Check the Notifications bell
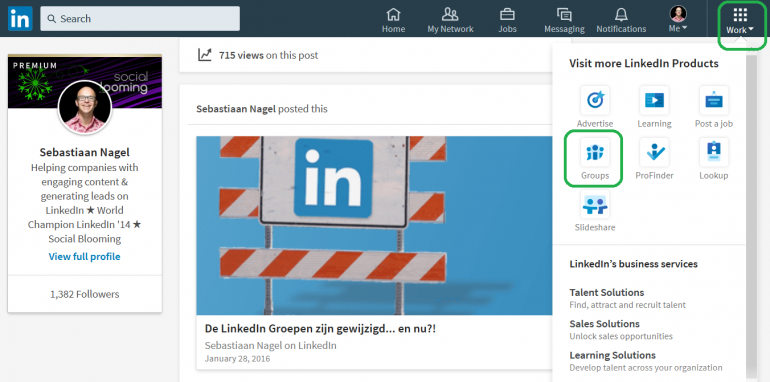770x382 pixels. tap(621, 20)
